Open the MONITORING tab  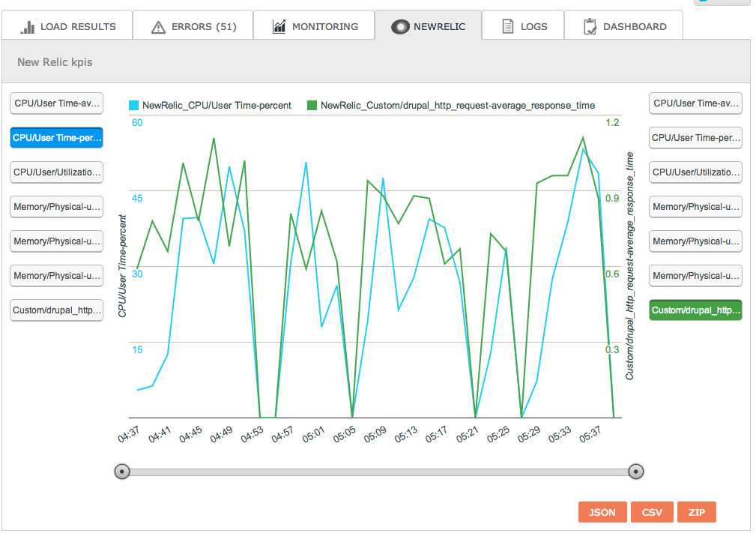point(314,25)
